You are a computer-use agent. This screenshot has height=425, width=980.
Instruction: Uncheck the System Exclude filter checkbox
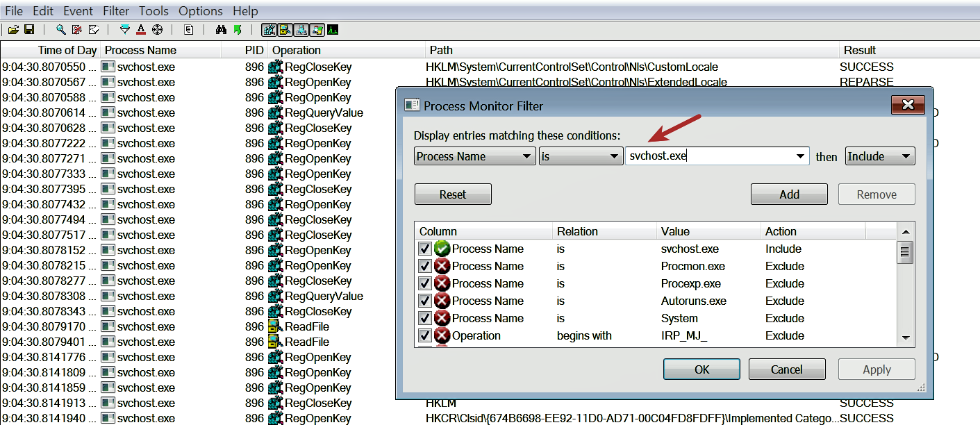click(x=425, y=318)
